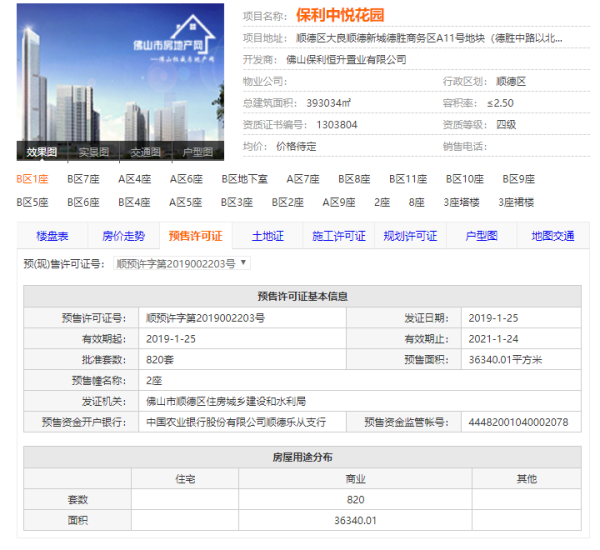600x550 pixels.
Task: Select building B区1座
Action: point(33,179)
